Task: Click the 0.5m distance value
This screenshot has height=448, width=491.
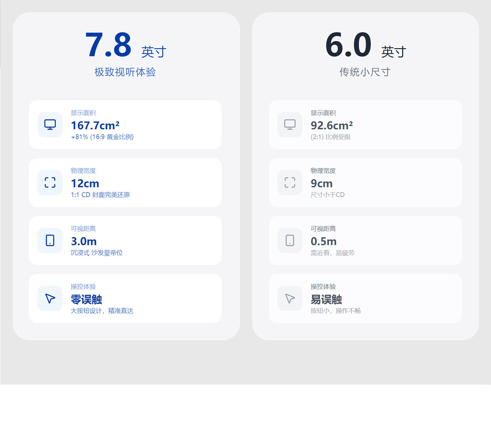Action: click(x=324, y=241)
